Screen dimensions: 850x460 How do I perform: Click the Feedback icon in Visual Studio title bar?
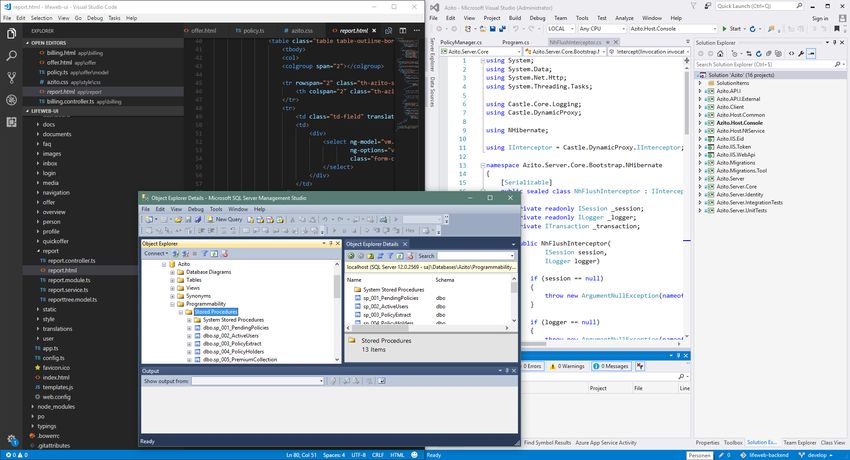pos(707,6)
